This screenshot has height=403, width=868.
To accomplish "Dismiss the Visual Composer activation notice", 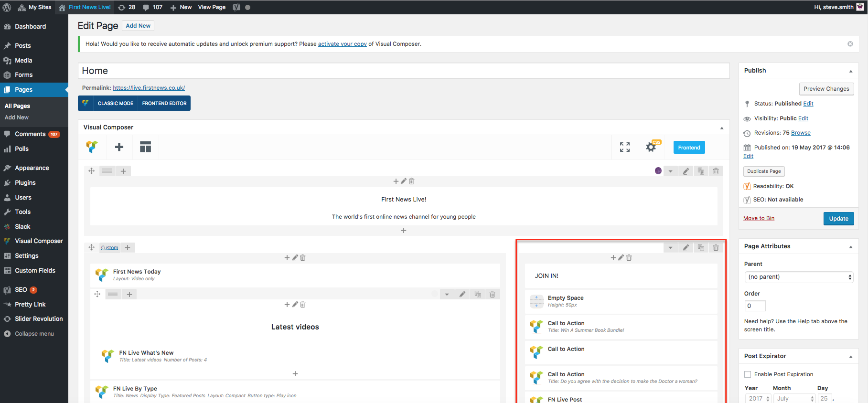I will coord(850,44).
